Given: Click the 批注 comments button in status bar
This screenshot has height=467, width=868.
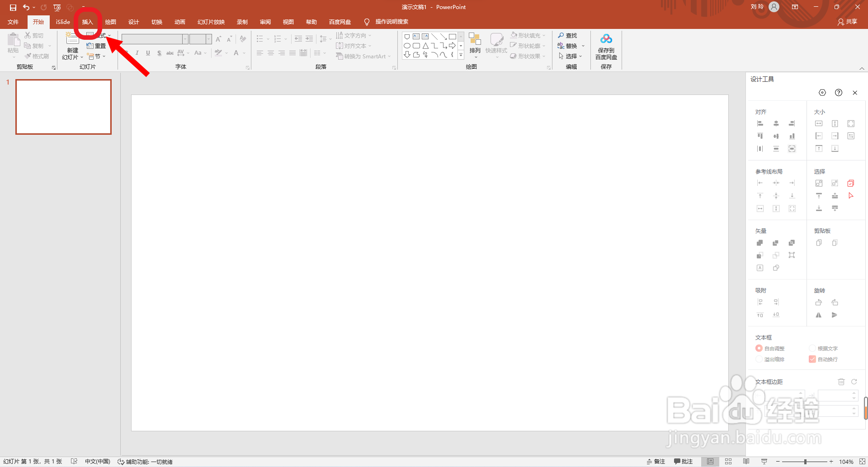Looking at the screenshot, I should click(683, 461).
